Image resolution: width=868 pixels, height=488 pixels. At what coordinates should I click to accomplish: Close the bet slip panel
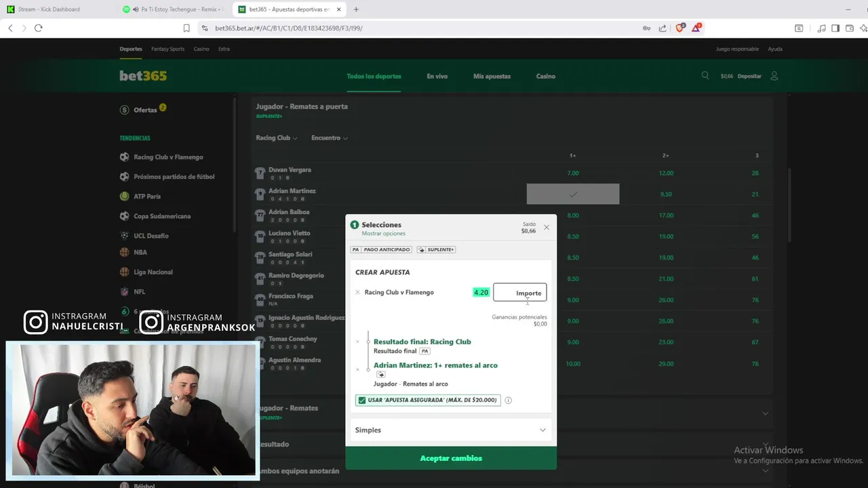547,227
